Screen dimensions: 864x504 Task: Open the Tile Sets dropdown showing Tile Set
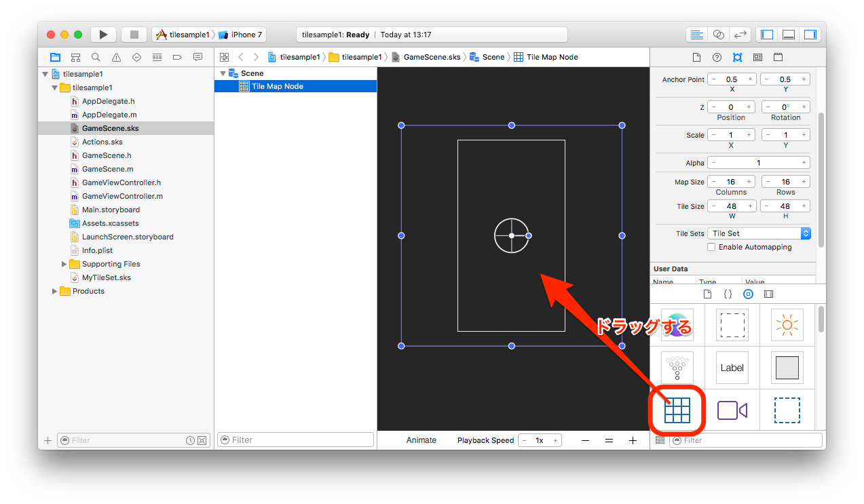(759, 233)
